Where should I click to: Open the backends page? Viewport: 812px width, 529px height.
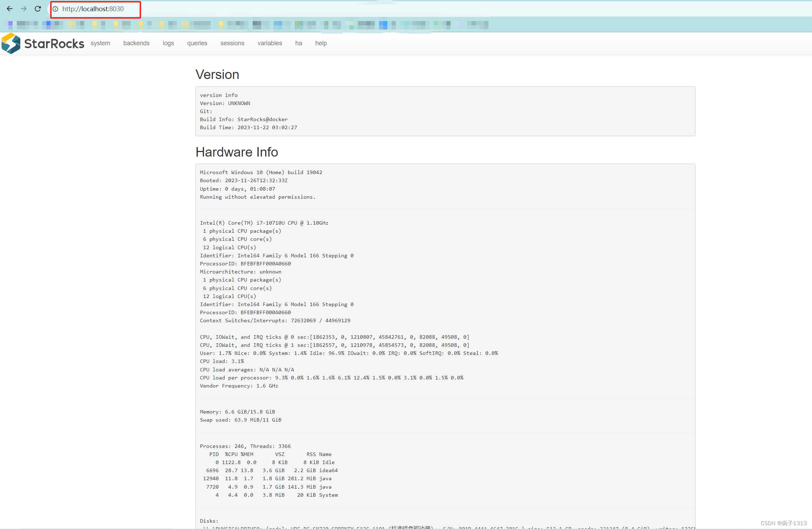(136, 43)
